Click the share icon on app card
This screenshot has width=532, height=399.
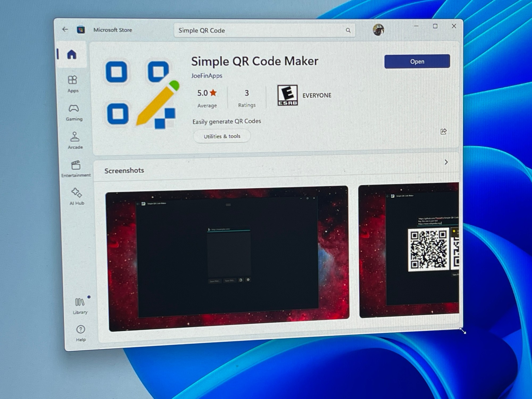pyautogui.click(x=443, y=131)
